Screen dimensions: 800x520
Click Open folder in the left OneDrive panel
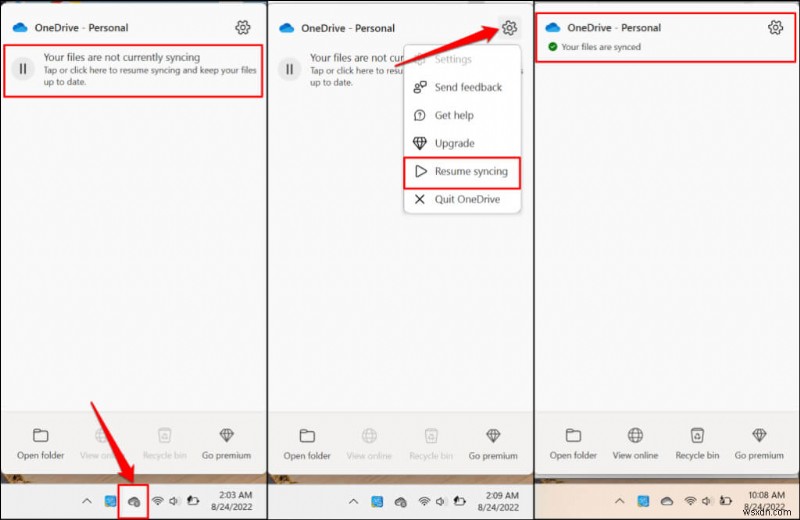tap(40, 444)
